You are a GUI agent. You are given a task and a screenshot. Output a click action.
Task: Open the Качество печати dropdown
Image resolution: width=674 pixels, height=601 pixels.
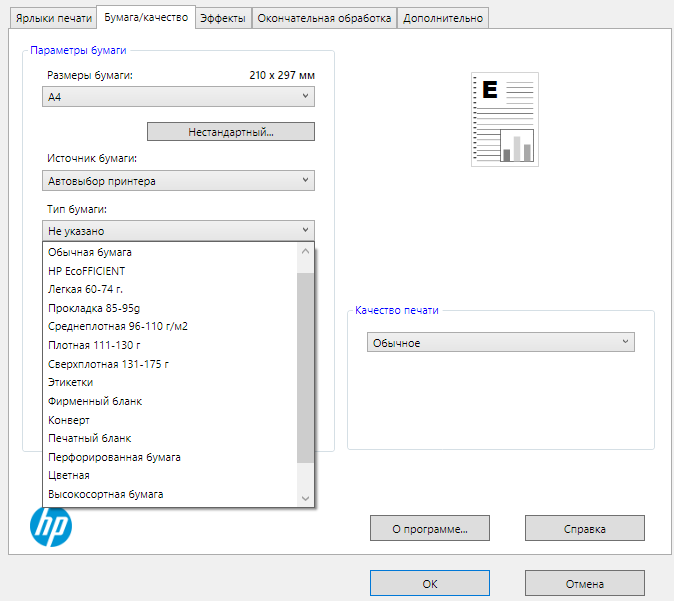point(500,343)
